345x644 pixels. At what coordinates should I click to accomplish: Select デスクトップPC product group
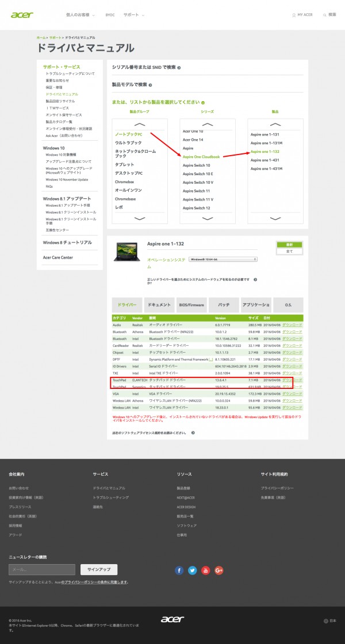(x=128, y=173)
